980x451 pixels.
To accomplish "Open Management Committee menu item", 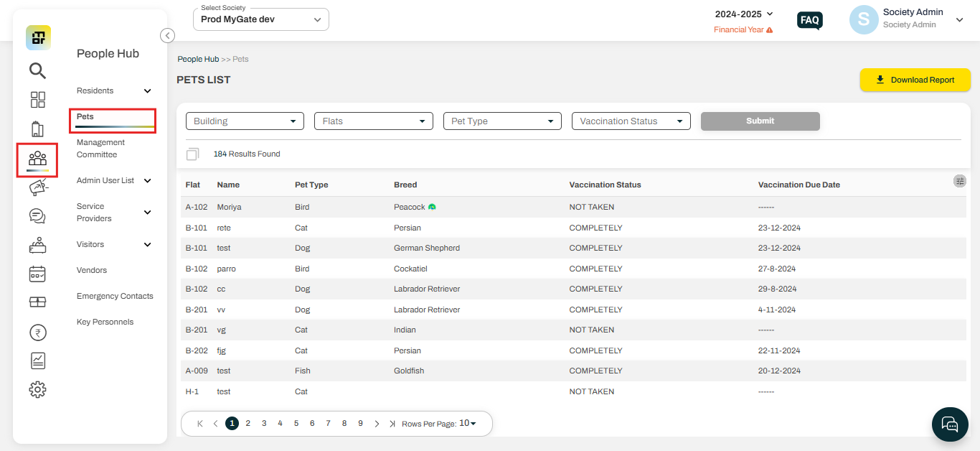I will tap(100, 149).
